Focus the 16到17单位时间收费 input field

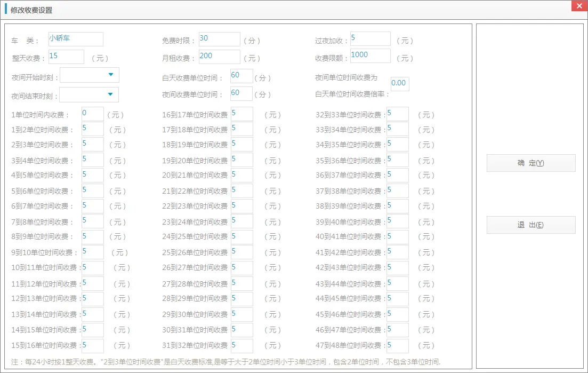point(241,114)
